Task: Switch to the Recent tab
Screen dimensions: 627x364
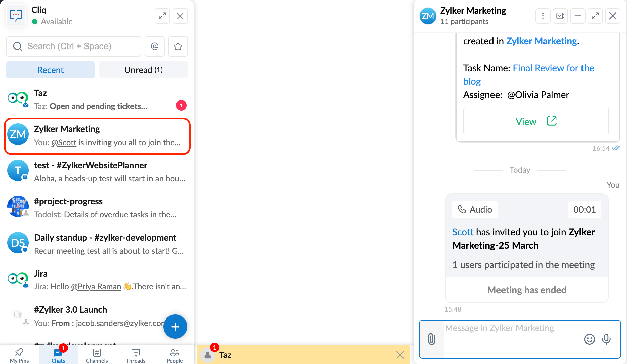Action: pyautogui.click(x=51, y=70)
